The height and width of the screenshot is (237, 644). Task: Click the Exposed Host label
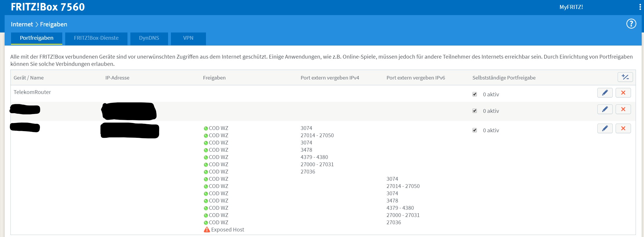[x=228, y=230]
